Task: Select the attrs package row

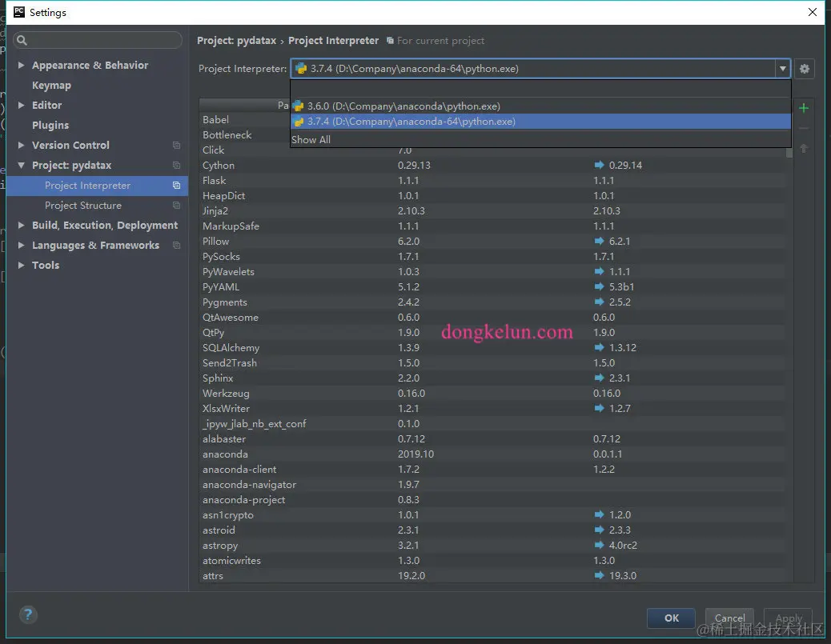Action: (493, 576)
